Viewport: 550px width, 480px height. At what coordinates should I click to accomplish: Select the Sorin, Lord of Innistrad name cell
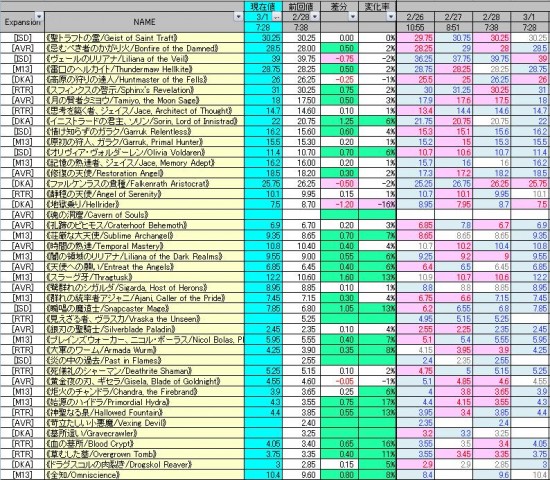pos(144,121)
